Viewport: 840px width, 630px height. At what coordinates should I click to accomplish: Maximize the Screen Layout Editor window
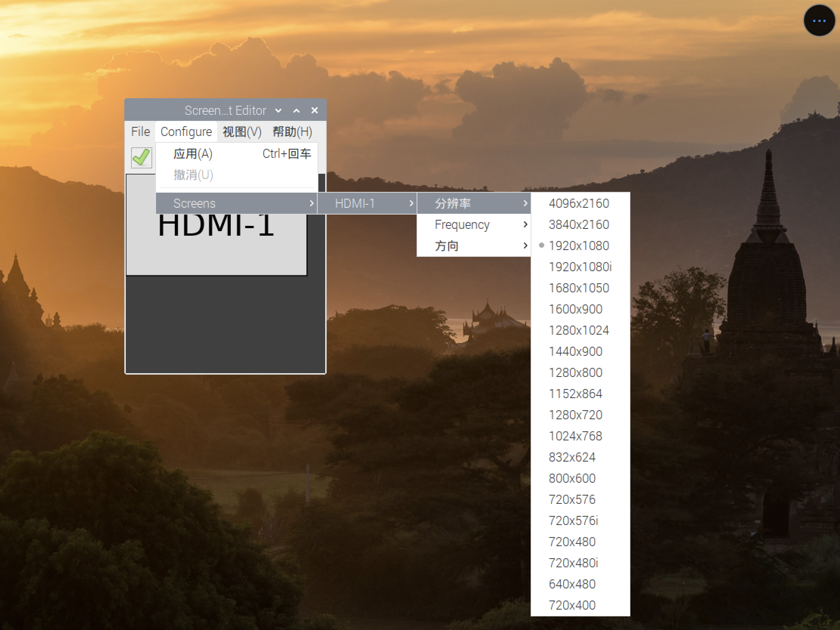coord(296,111)
